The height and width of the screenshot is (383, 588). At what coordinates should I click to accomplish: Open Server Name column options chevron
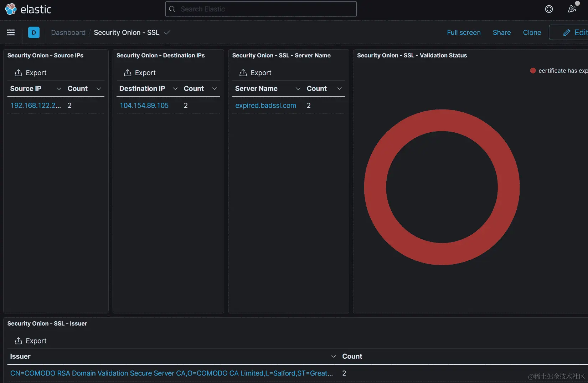[x=298, y=88]
